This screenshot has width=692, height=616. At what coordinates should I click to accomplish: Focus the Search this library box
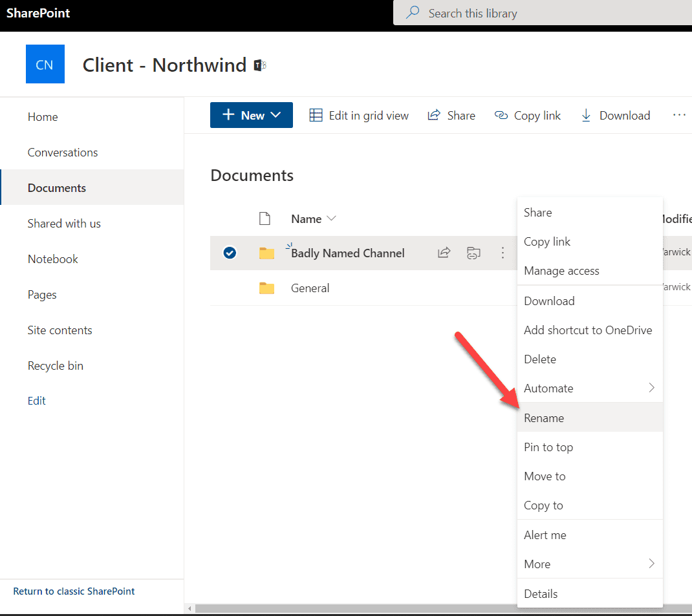[543, 13]
